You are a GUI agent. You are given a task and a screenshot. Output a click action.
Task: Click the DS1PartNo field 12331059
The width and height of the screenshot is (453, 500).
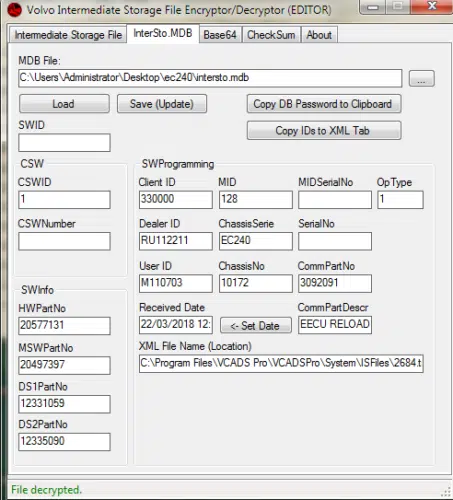pyautogui.click(x=64, y=404)
